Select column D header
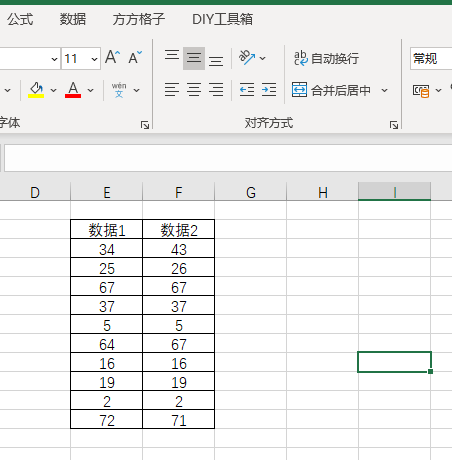452x460 pixels. [x=35, y=192]
